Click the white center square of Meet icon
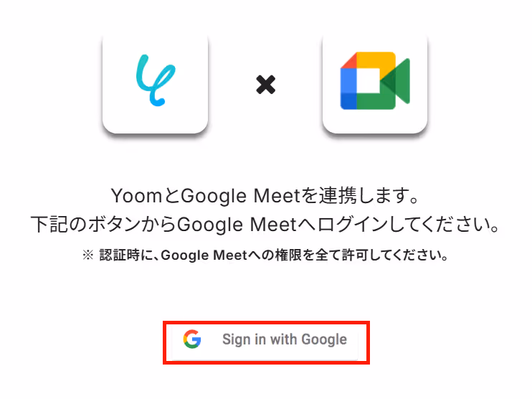Viewport: 532px width, 399px height. pos(368,81)
